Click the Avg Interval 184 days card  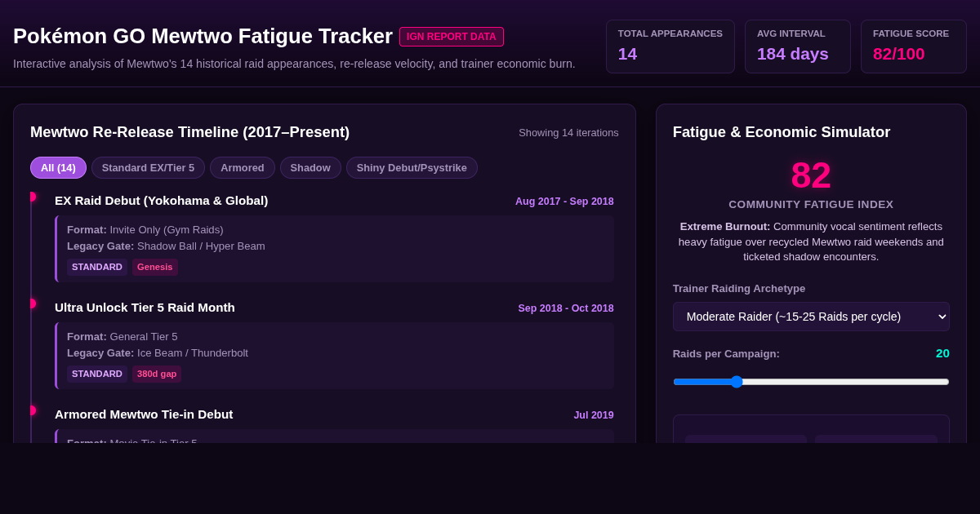click(x=798, y=47)
